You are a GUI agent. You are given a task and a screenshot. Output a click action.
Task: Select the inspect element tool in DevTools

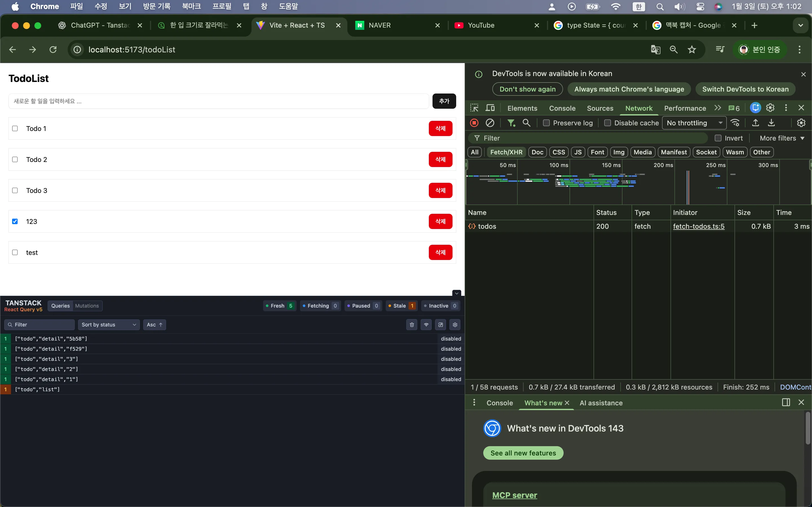pyautogui.click(x=474, y=108)
